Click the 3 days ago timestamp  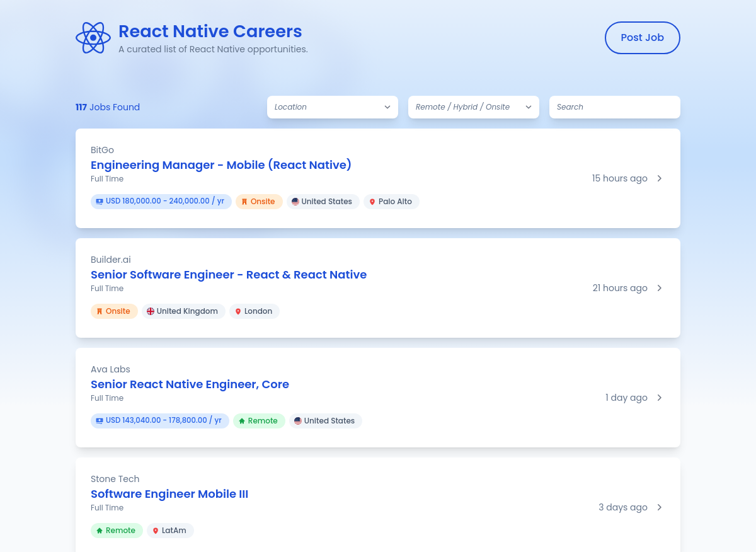coord(623,507)
